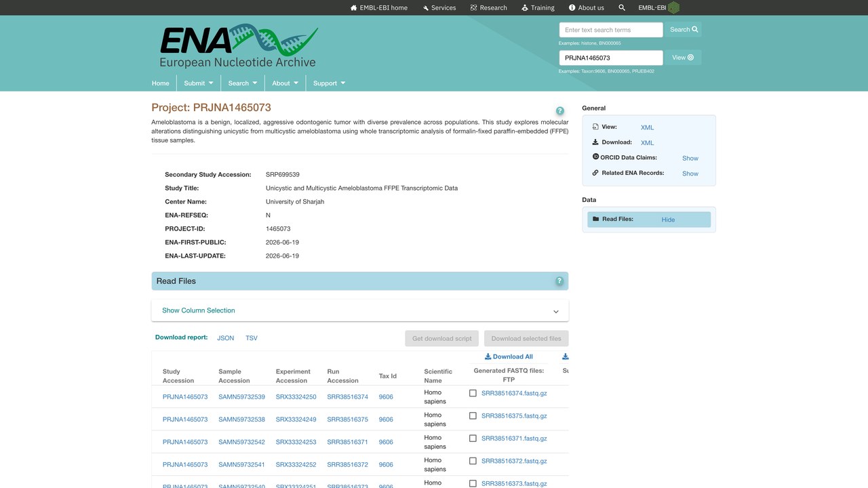This screenshot has height=488, width=868.
Task: Show Related ENA Records
Action: point(690,174)
